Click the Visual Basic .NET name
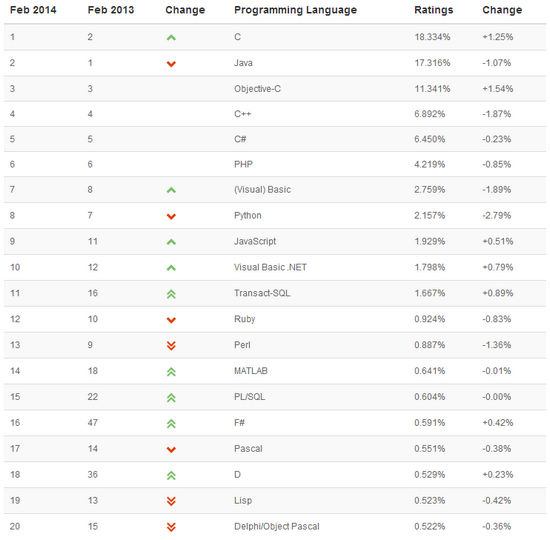Screen dimensions: 550x540 (270, 267)
